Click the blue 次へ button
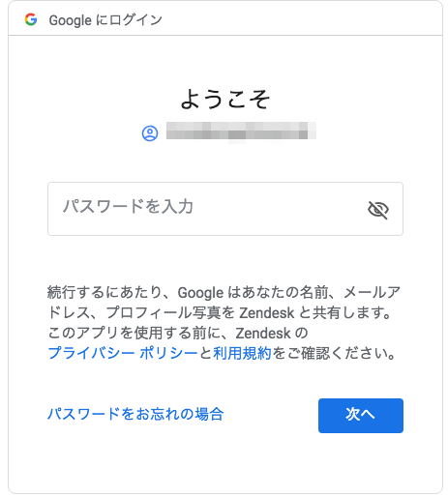Image resolution: width=448 pixels, height=497 pixels. point(361,416)
